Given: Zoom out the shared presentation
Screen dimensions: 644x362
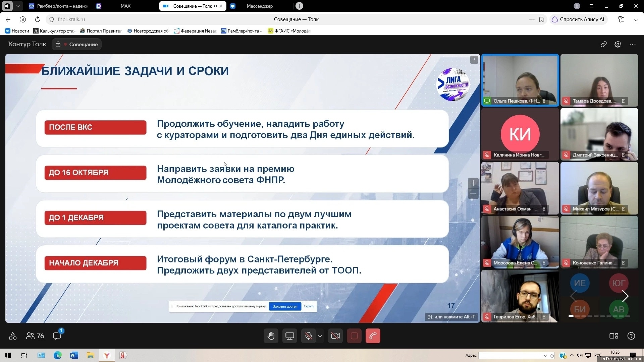Looking at the screenshot, I should click(x=473, y=194).
